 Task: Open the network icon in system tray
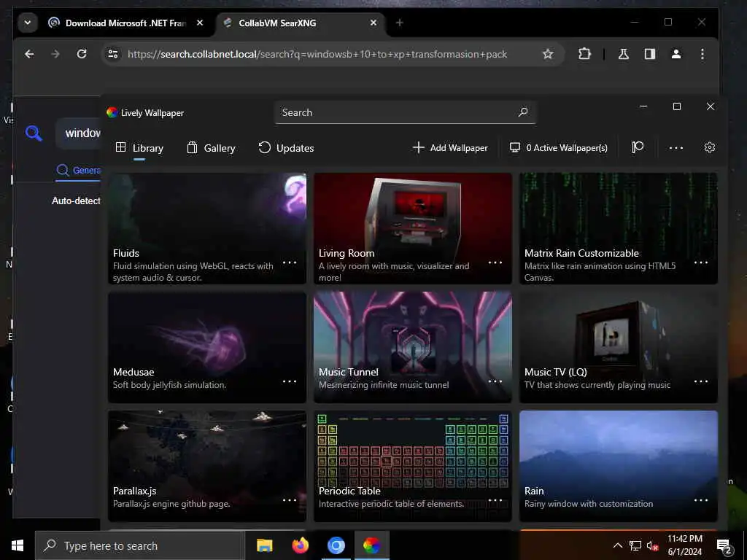635,545
